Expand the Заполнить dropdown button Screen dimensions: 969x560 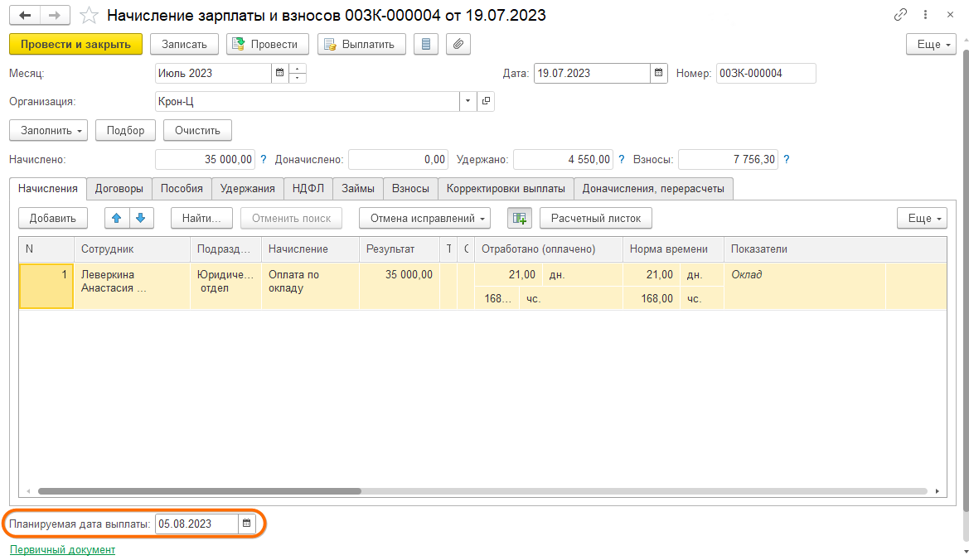coord(47,130)
